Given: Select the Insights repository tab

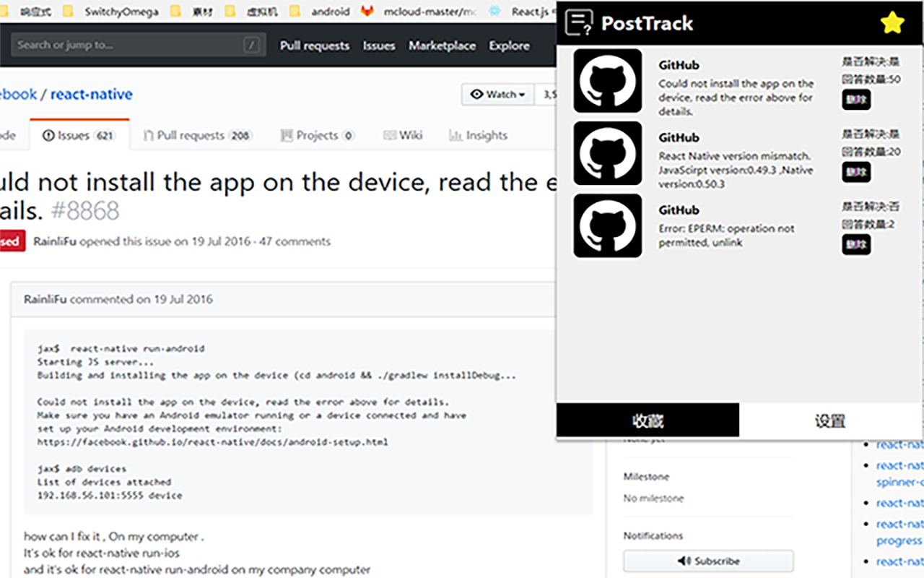Looking at the screenshot, I should point(478,135).
